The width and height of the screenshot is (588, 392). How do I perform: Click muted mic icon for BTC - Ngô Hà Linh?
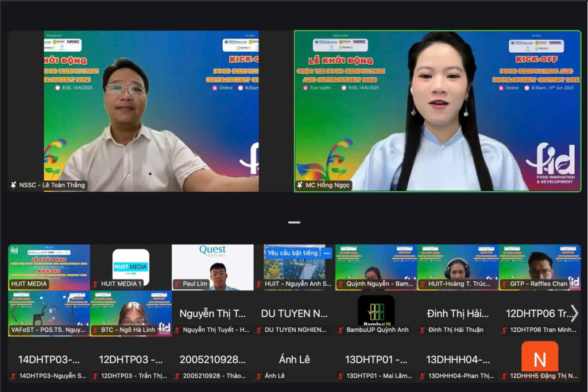pos(95,330)
